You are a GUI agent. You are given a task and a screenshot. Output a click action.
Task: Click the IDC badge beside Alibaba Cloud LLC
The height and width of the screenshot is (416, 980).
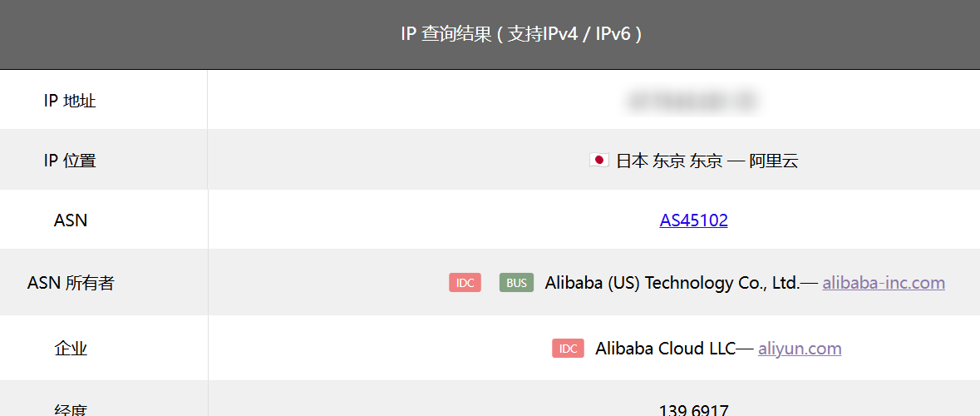click(x=568, y=349)
